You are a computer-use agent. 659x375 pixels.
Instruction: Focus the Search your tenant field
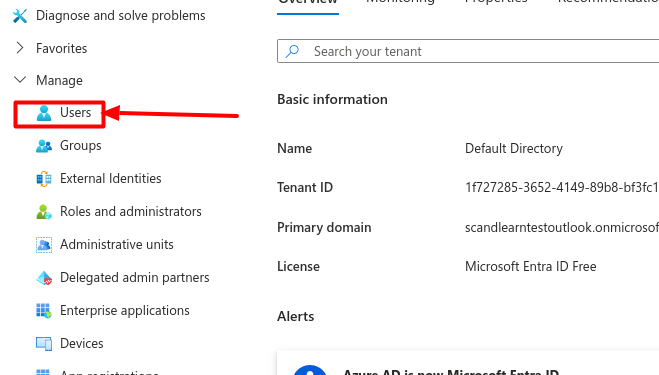[x=468, y=51]
